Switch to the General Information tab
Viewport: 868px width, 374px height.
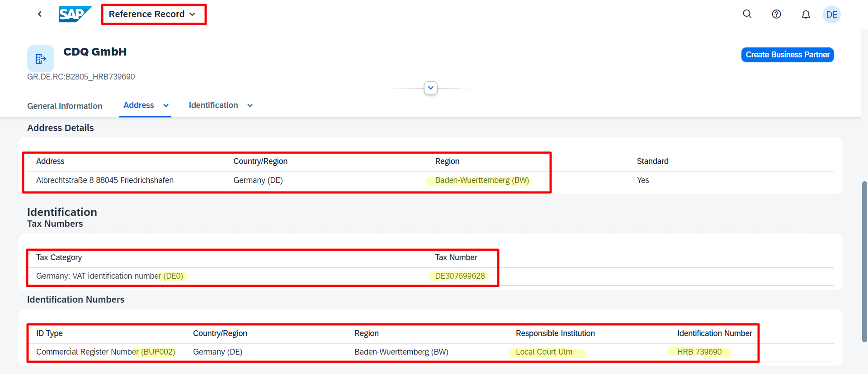[x=65, y=106]
